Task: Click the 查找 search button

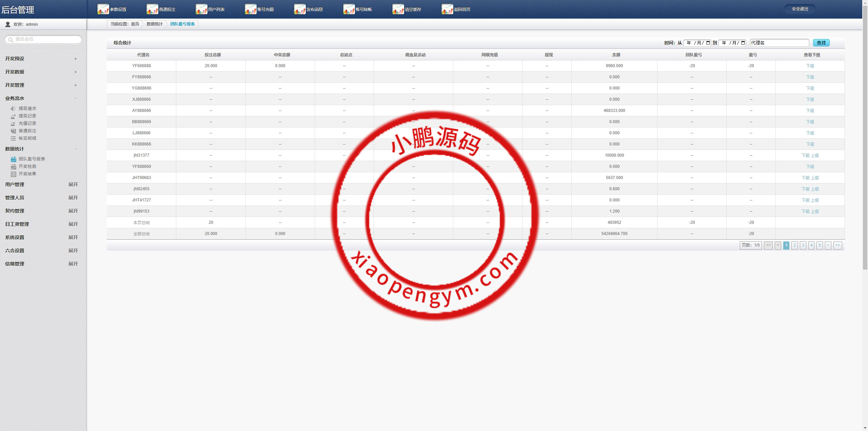Action: pos(821,43)
